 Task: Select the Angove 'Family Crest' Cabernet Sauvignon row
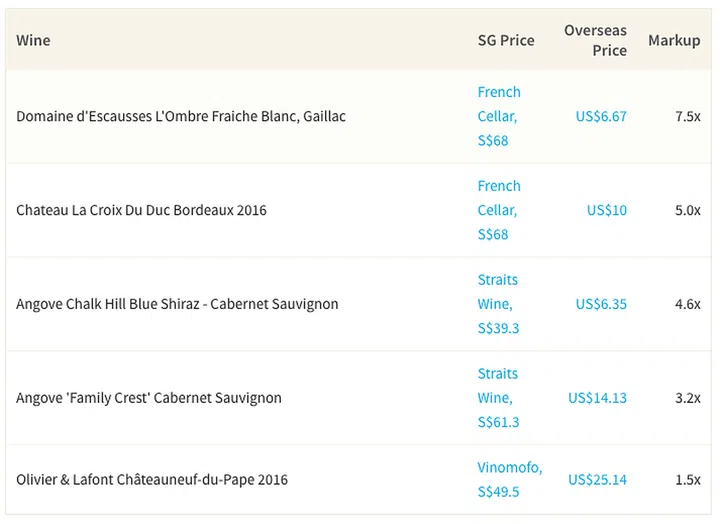pyautogui.click(x=148, y=398)
